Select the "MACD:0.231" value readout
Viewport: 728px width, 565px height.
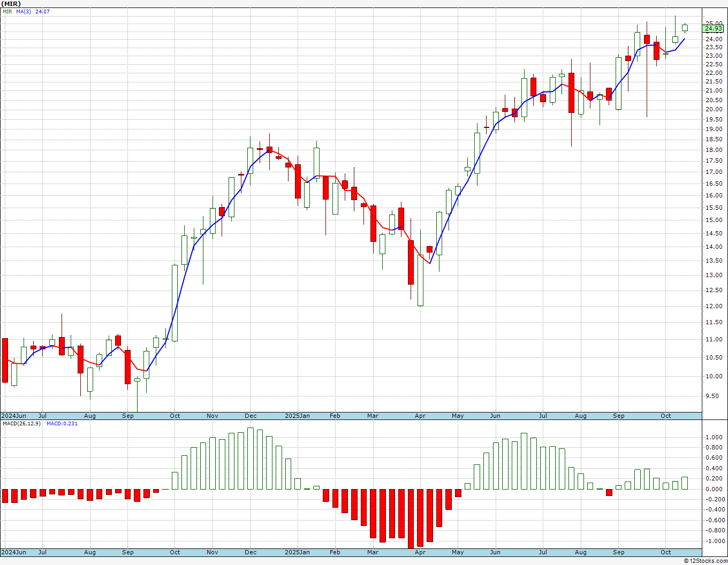coord(62,424)
